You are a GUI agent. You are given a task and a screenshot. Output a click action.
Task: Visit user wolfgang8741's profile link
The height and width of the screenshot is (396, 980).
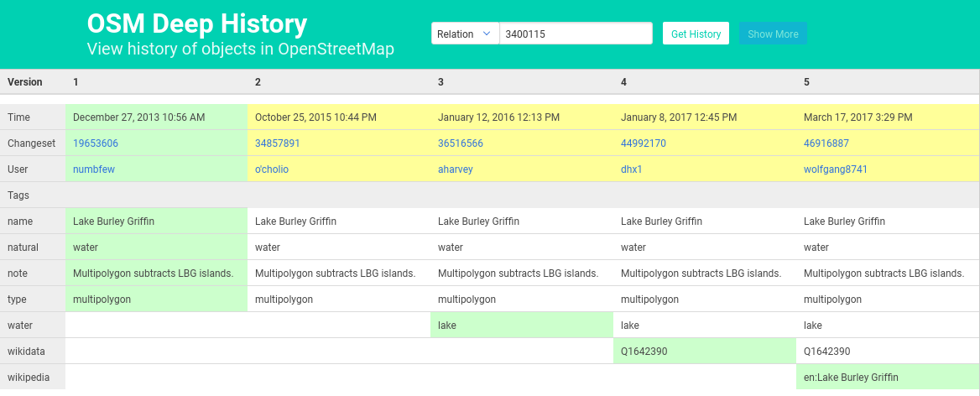(x=836, y=169)
